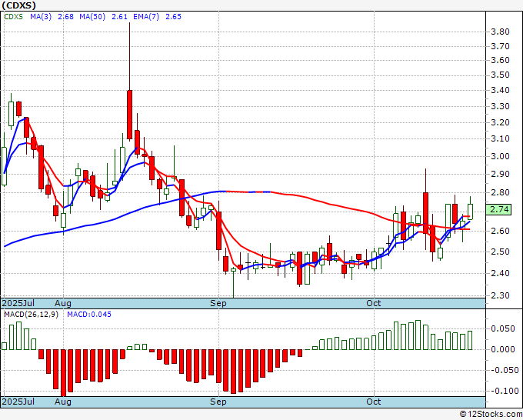Viewport: 523px width, 420px height.
Task: Click the 2.50 price axis label
Action: (x=501, y=252)
